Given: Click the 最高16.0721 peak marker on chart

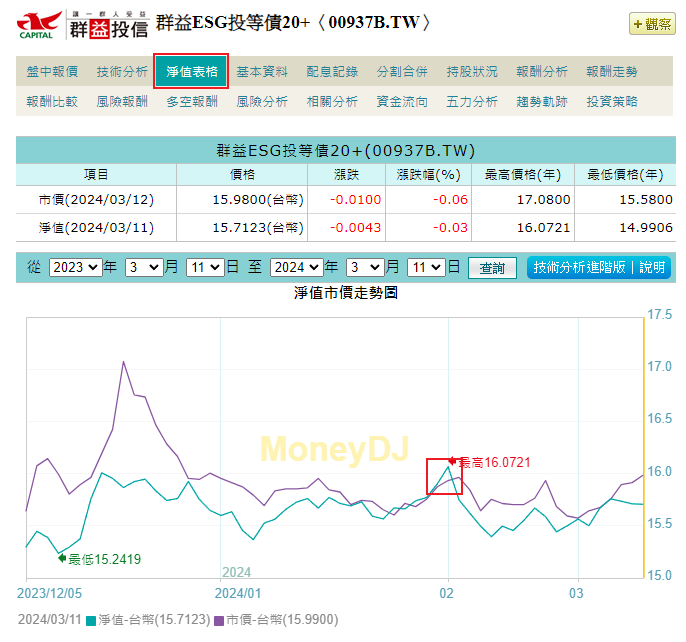Looking at the screenshot, I should (x=452, y=461).
